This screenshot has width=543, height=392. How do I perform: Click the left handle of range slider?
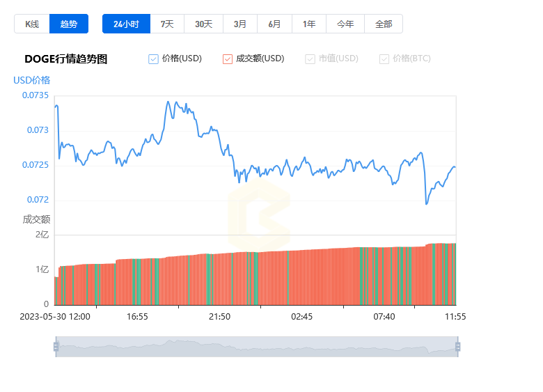point(56,347)
